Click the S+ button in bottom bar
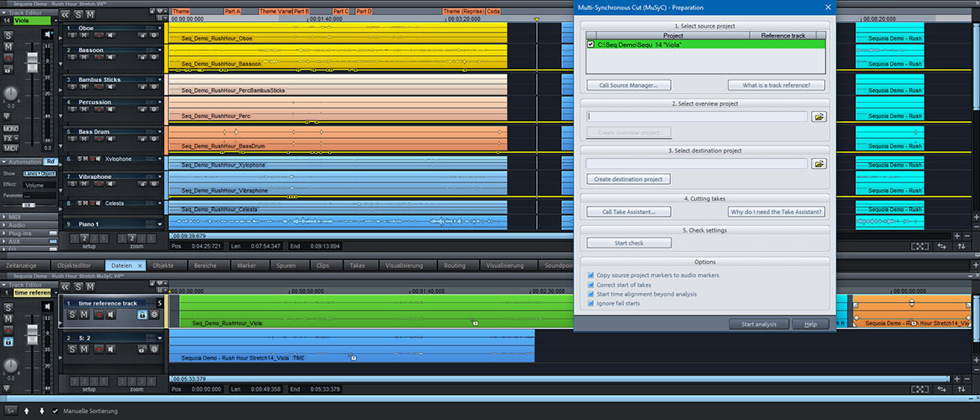This screenshot has height=420, width=980. point(10,411)
